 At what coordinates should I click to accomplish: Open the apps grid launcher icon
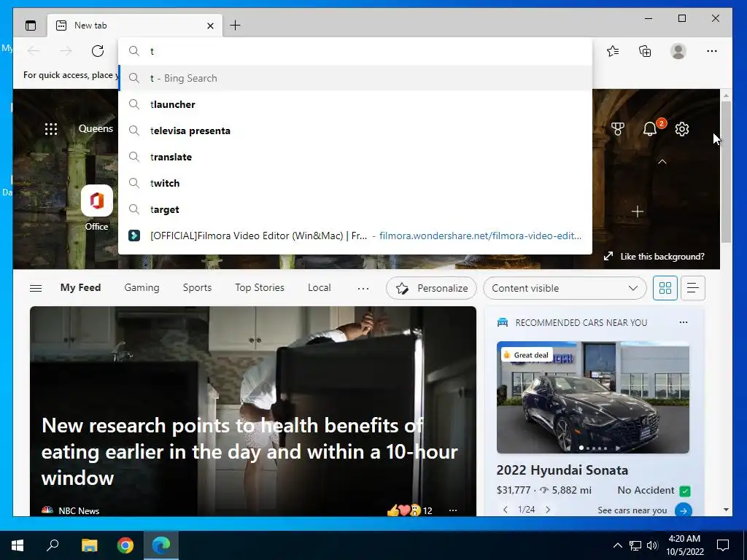(x=51, y=129)
